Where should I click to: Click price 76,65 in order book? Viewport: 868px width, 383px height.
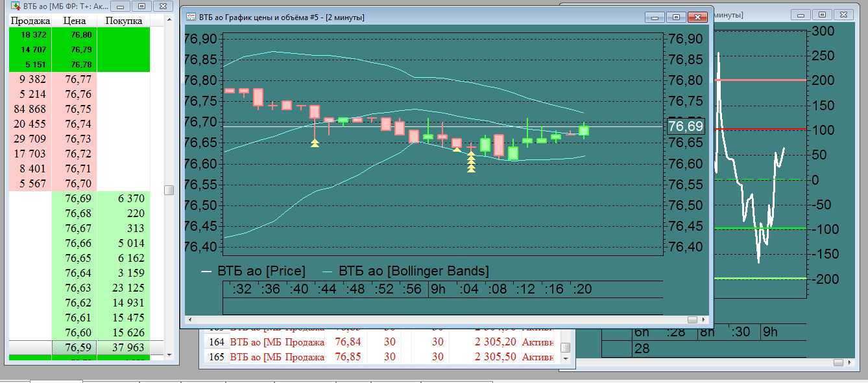pyautogui.click(x=78, y=258)
